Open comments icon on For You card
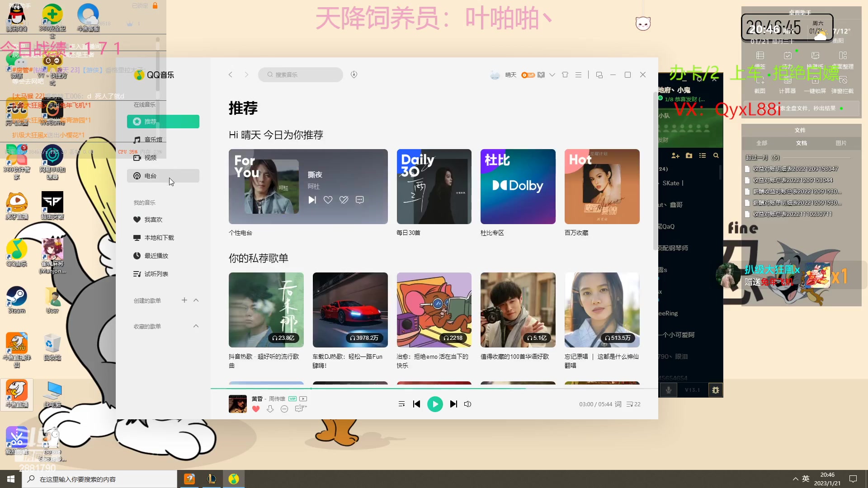The height and width of the screenshot is (488, 868). tap(360, 200)
